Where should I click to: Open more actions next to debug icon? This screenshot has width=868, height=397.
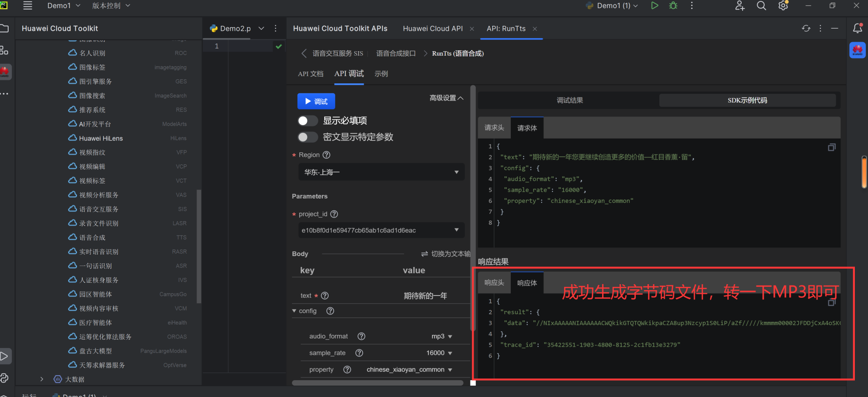692,5
